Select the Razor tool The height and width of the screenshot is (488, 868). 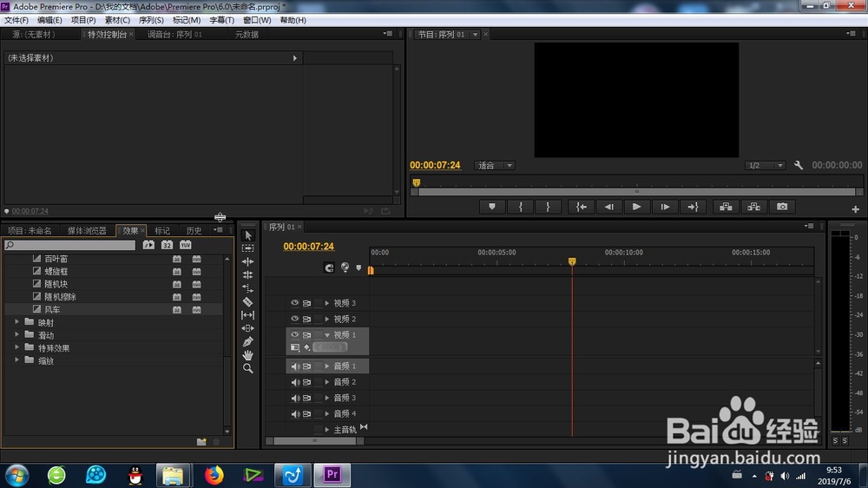point(248,302)
